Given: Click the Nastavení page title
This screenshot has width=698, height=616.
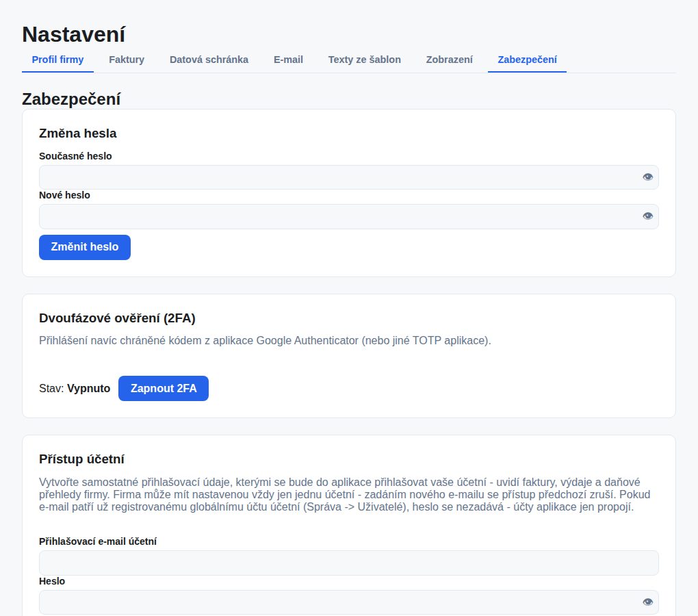Looking at the screenshot, I should [x=74, y=34].
